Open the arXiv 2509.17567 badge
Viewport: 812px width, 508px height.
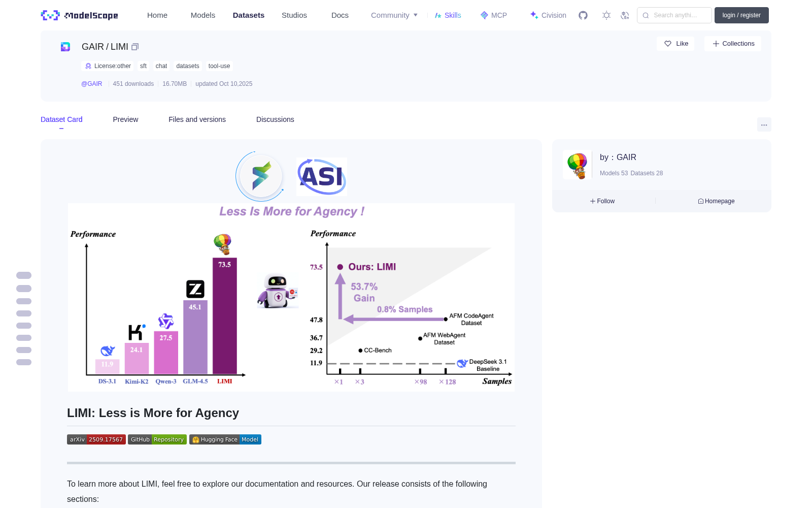click(96, 439)
